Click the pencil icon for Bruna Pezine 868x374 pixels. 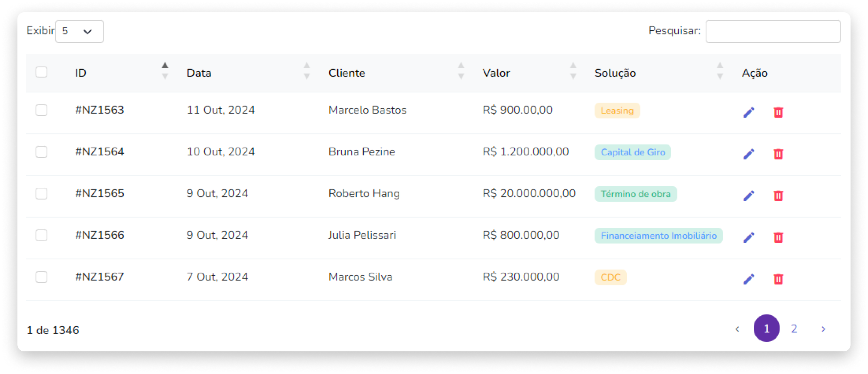(748, 154)
